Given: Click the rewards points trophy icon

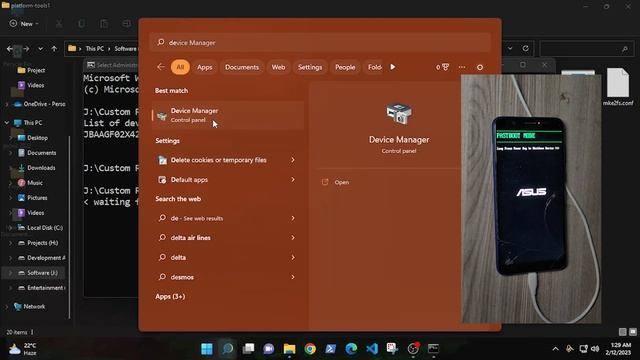Looking at the screenshot, I should click(x=442, y=67).
